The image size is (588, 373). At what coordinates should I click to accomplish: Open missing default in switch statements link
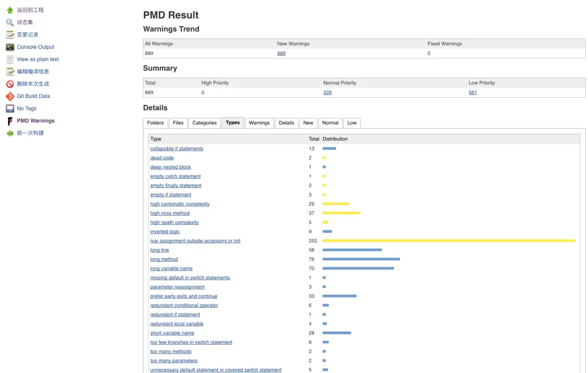[190, 278]
